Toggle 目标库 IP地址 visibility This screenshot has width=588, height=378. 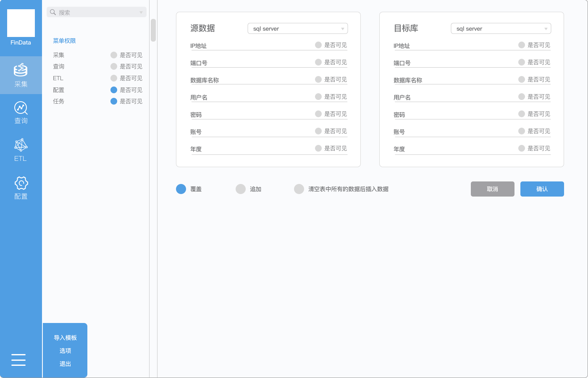[x=522, y=45]
